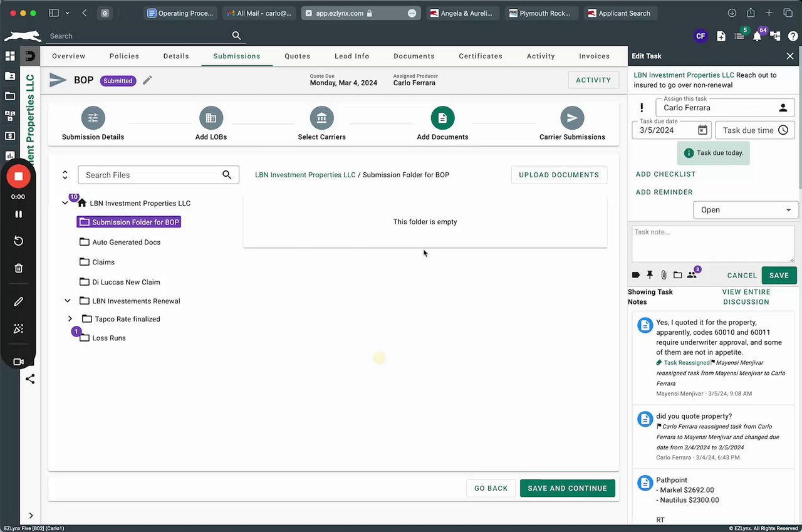Toggle the camera in recorder toolbar

click(19, 362)
